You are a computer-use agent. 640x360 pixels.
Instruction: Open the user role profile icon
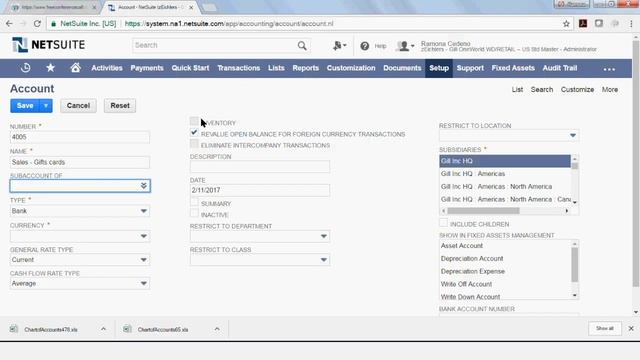[x=405, y=46]
